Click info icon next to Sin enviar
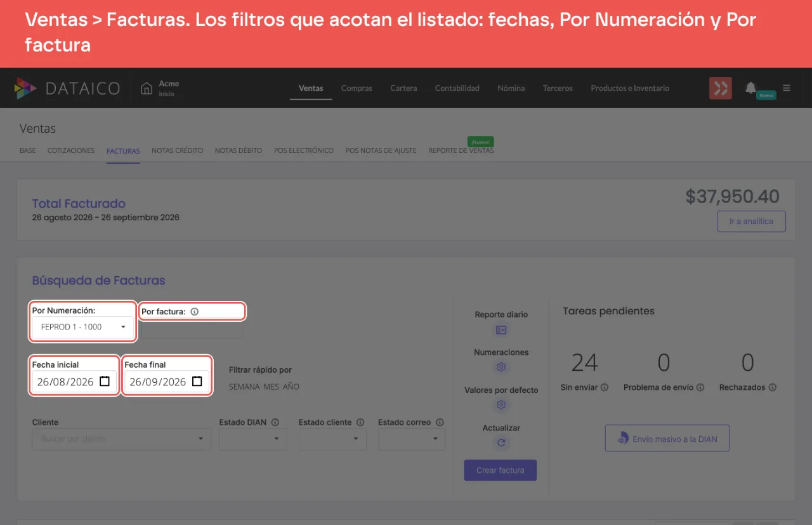The height and width of the screenshot is (525, 812). point(605,387)
